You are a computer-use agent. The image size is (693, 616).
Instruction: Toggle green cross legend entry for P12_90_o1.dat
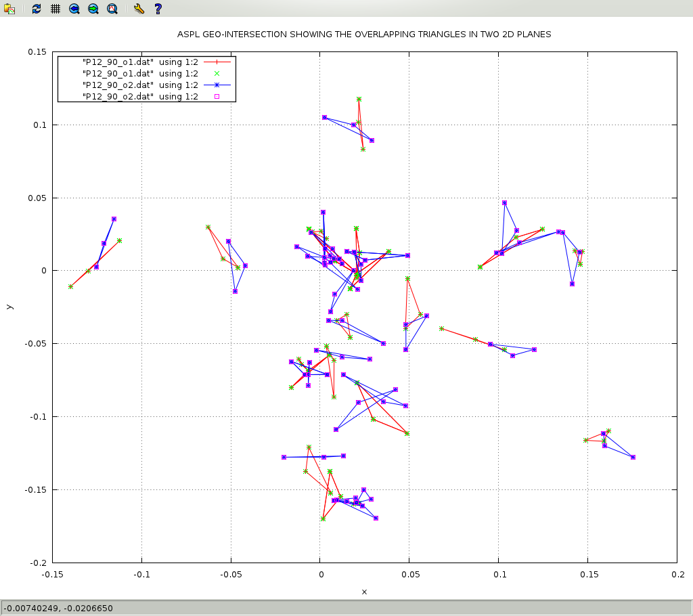tap(140, 73)
